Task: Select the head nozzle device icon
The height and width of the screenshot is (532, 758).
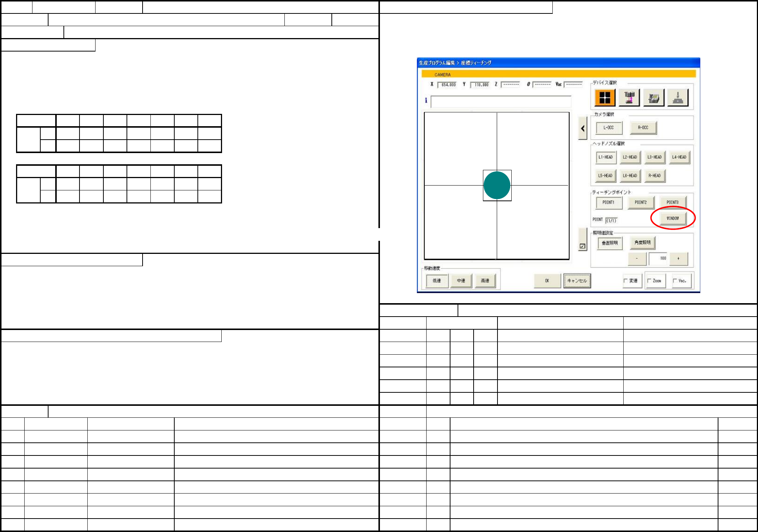Action: click(629, 98)
